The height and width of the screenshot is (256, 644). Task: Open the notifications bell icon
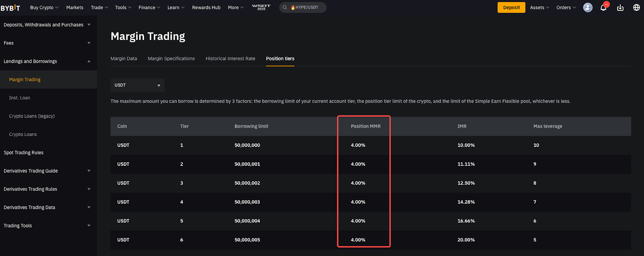point(603,8)
